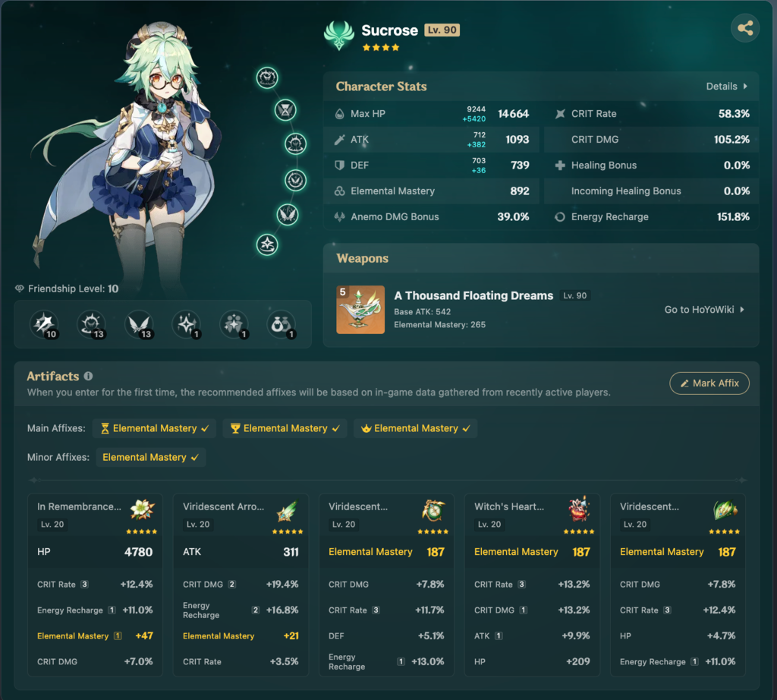Screen dimensions: 777x700
Task: Select the third constellation node icon
Action: click(295, 143)
